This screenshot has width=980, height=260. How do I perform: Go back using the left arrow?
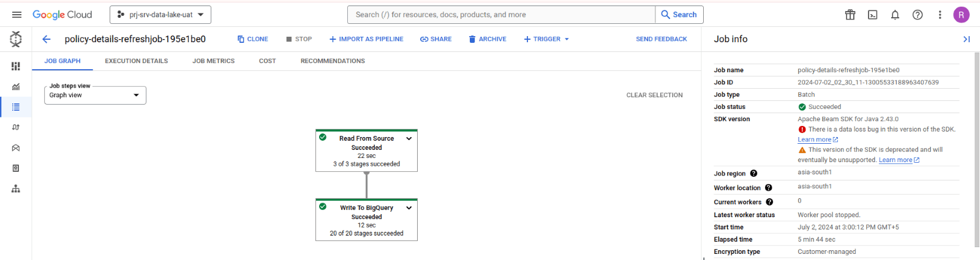47,39
